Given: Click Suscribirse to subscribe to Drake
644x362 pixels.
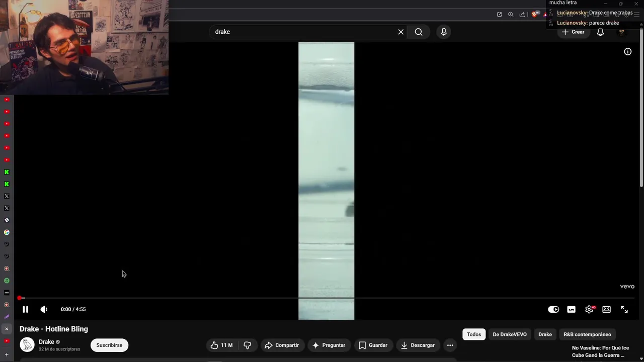Looking at the screenshot, I should click(x=109, y=345).
